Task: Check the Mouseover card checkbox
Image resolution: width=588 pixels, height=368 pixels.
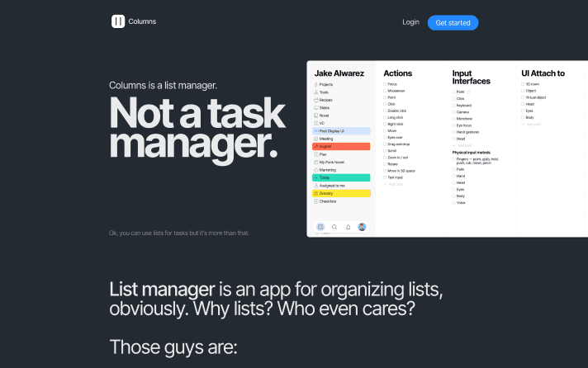Action: tap(385, 91)
